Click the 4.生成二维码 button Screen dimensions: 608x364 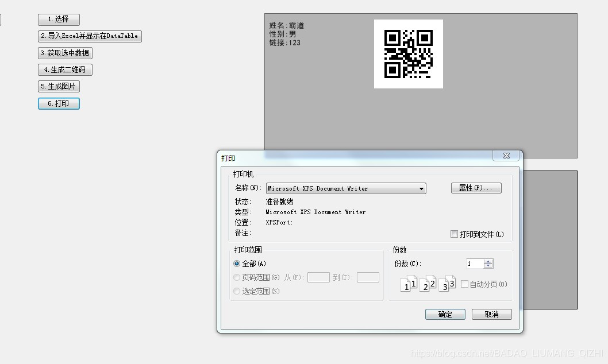click(65, 69)
